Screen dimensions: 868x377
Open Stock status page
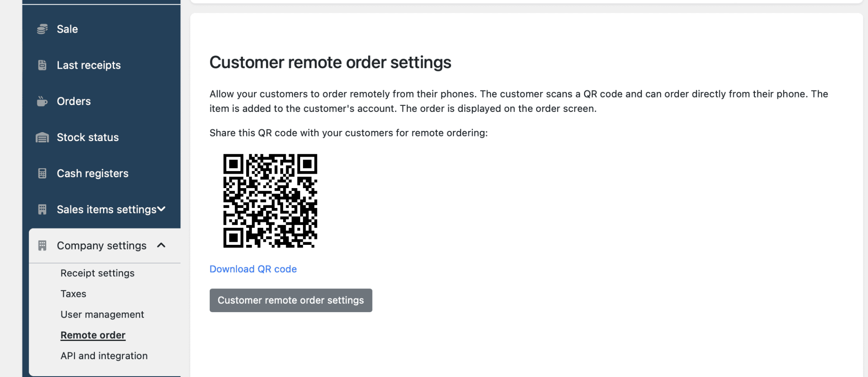pos(87,137)
